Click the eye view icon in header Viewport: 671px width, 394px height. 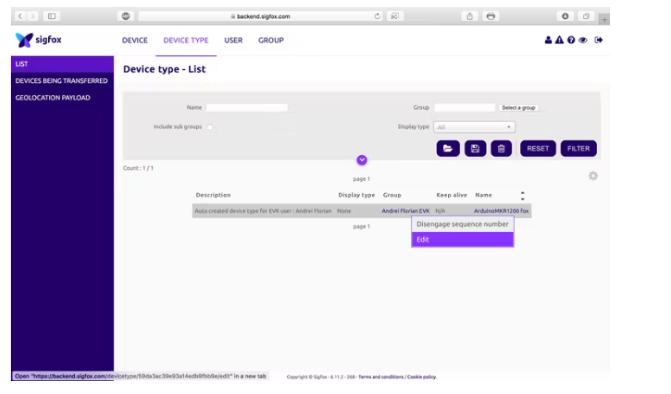pos(583,40)
